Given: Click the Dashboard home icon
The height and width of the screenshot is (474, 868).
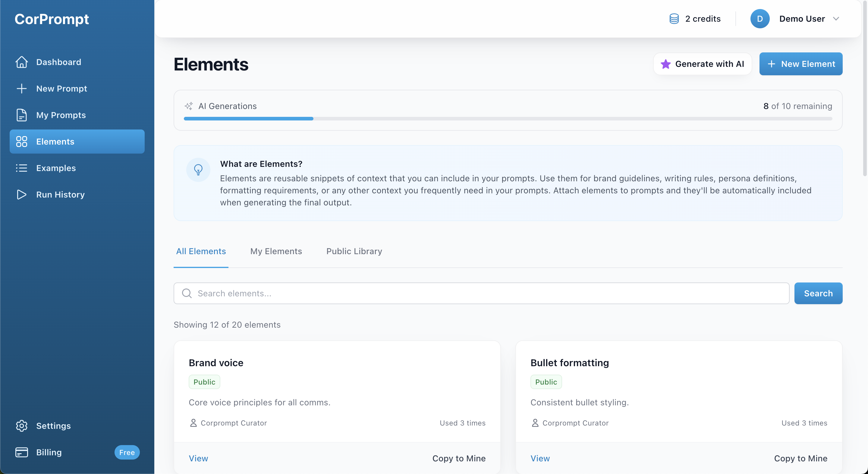Looking at the screenshot, I should [x=22, y=62].
